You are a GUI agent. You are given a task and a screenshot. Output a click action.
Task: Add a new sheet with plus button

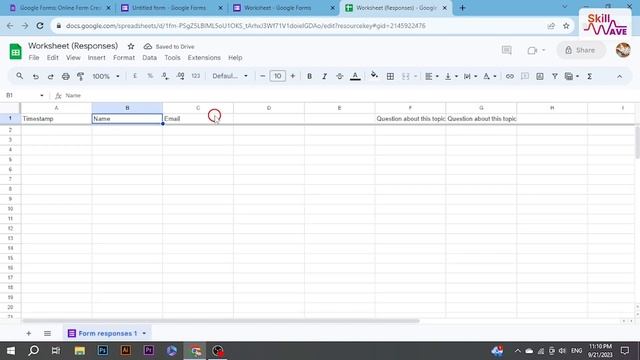[x=28, y=333]
